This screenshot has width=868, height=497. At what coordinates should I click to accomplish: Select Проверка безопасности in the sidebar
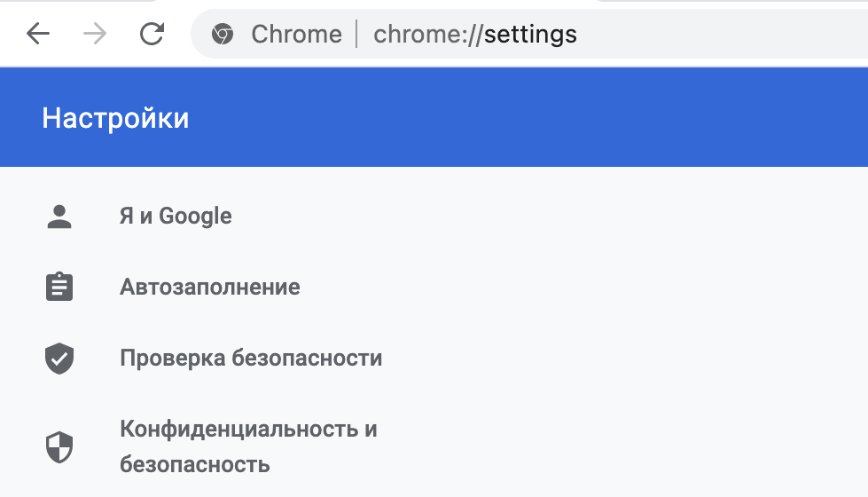[251, 359]
